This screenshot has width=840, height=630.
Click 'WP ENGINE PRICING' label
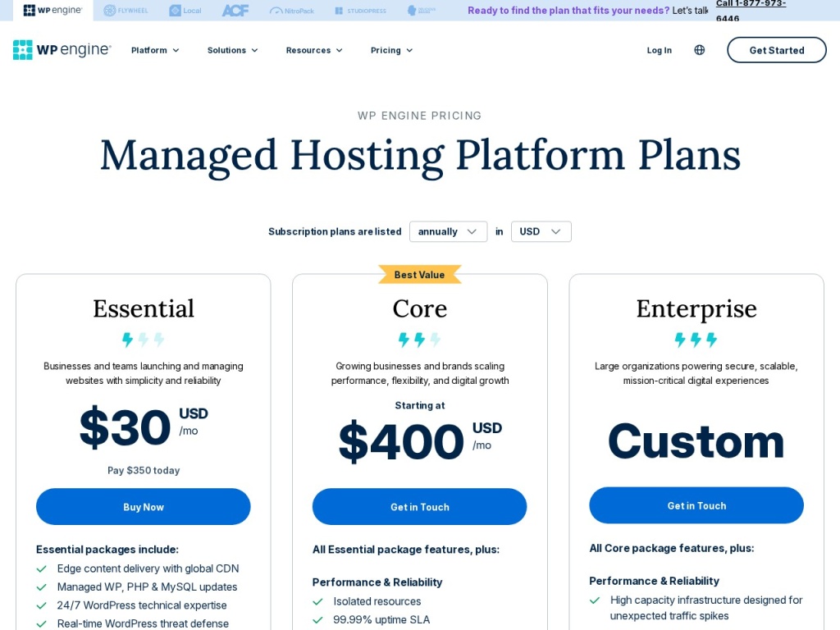(419, 116)
